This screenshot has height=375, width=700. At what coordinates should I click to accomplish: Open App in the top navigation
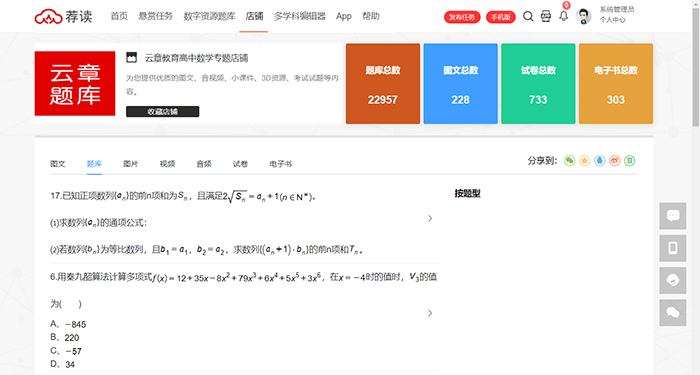pyautogui.click(x=344, y=17)
